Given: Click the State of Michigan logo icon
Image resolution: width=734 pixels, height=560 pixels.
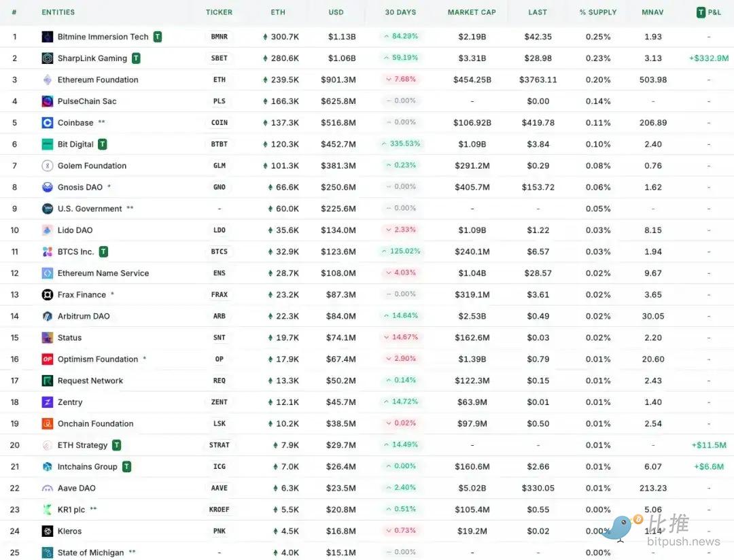Looking at the screenshot, I should point(48,553).
